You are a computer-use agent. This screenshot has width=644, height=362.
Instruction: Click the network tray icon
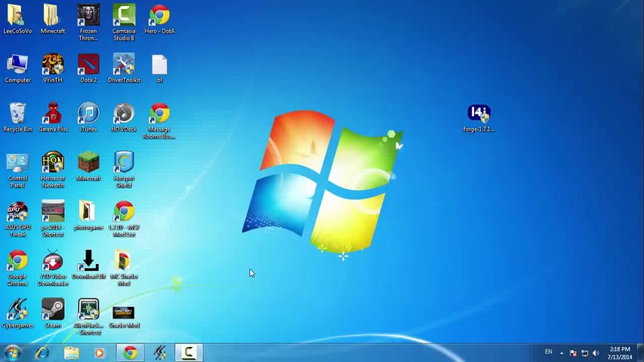[585, 353]
